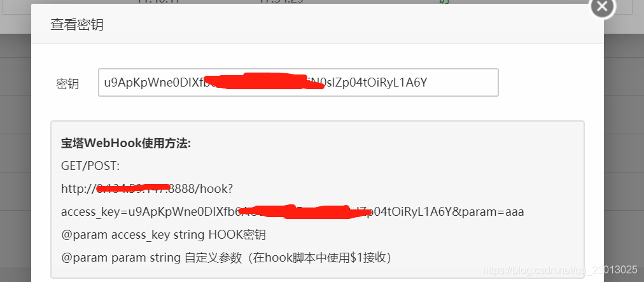The image size is (644, 282).
Task: Click red redaction mark over IP address
Action: (134, 188)
